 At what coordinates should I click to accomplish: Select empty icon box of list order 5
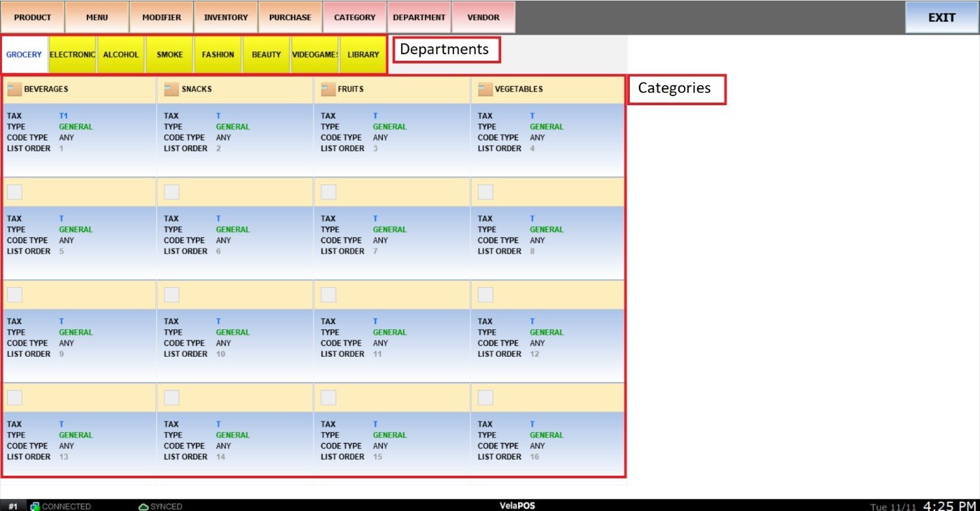14,192
